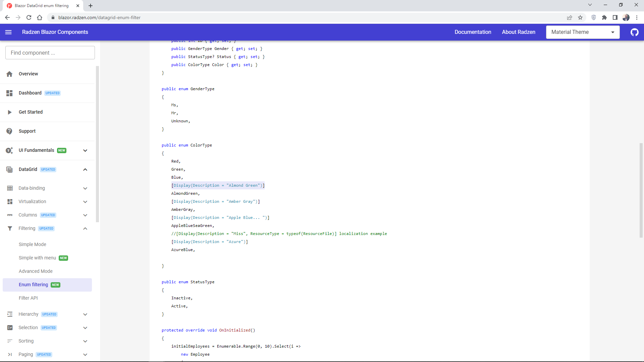
Task: Expand the Columns section chevron
Action: pos(85,215)
